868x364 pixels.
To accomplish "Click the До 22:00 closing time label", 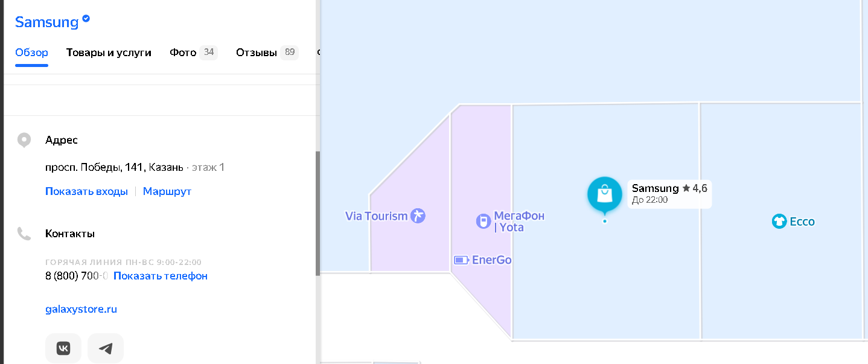I will point(650,200).
